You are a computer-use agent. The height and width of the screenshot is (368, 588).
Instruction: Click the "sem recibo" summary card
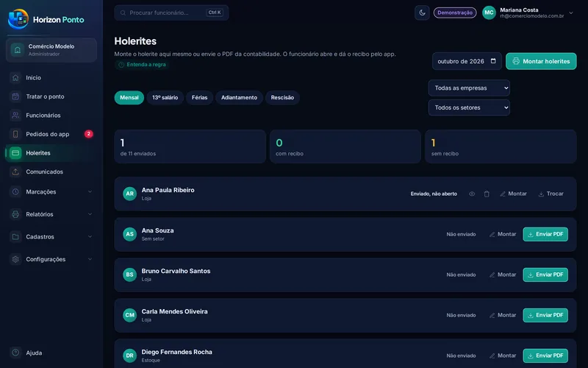pyautogui.click(x=501, y=146)
